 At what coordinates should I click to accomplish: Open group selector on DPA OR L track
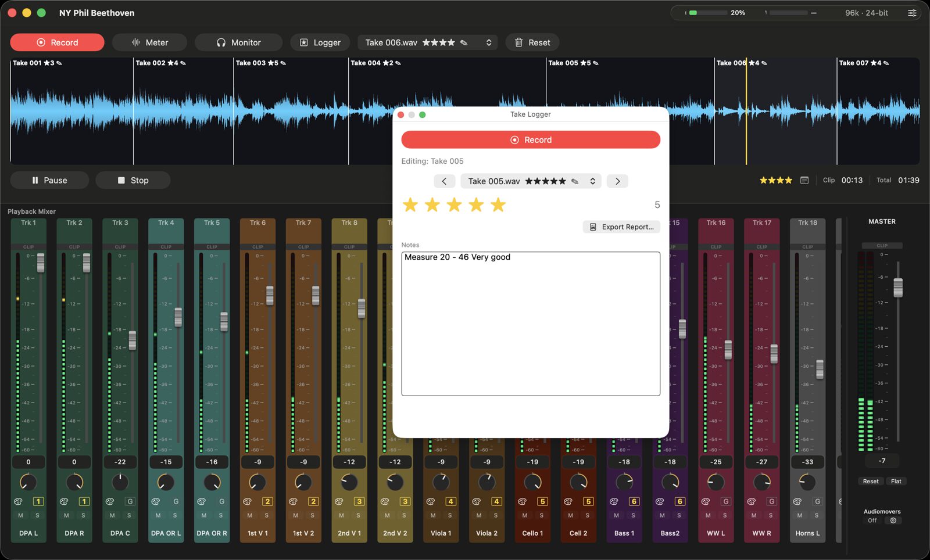point(176,501)
